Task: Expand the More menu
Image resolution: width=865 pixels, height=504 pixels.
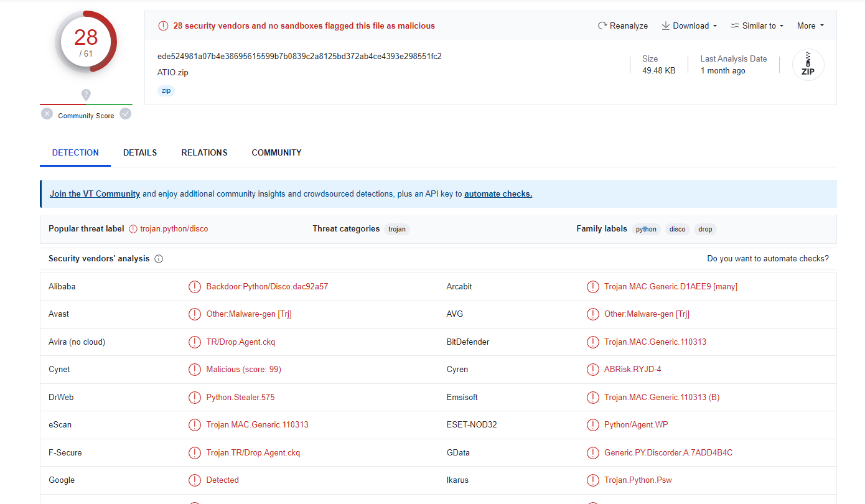Action: tap(810, 26)
